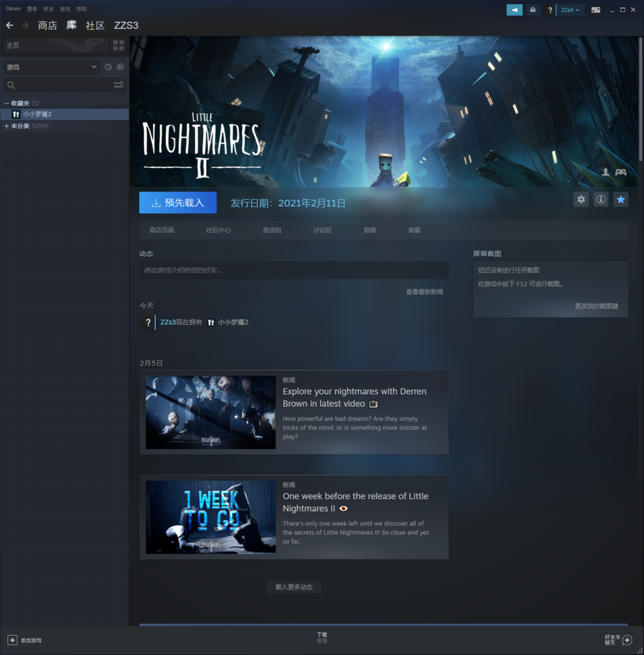This screenshot has height=655, width=644.
Task: Toggle sort by recent activity clock icon
Action: 108,67
